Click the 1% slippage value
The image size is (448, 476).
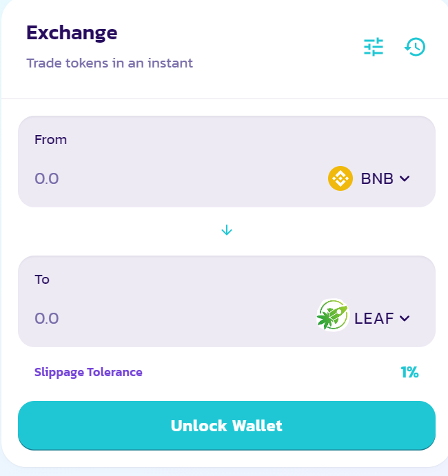[x=409, y=372]
